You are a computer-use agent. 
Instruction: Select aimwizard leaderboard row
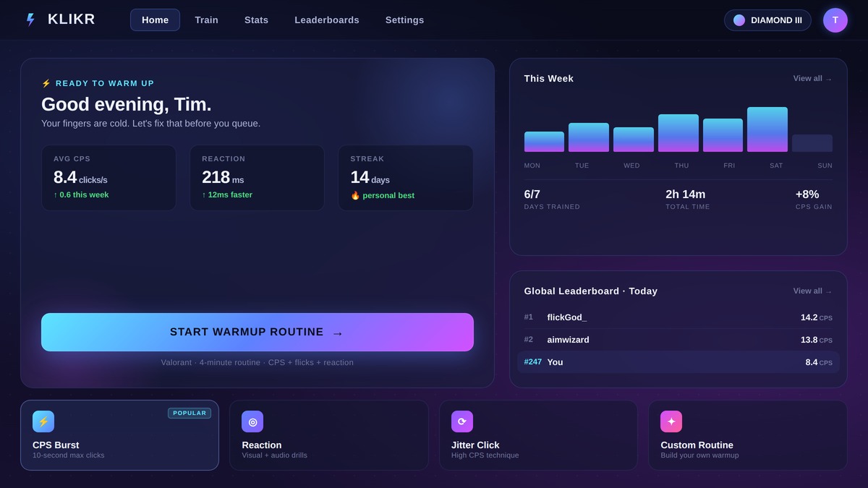(678, 340)
